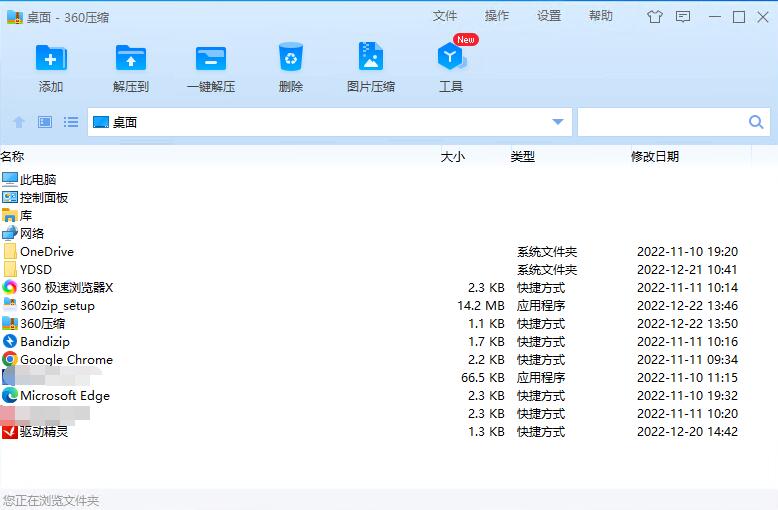Click the 一键解压 one-click extract icon
Image resolution: width=778 pixels, height=510 pixels.
click(211, 58)
